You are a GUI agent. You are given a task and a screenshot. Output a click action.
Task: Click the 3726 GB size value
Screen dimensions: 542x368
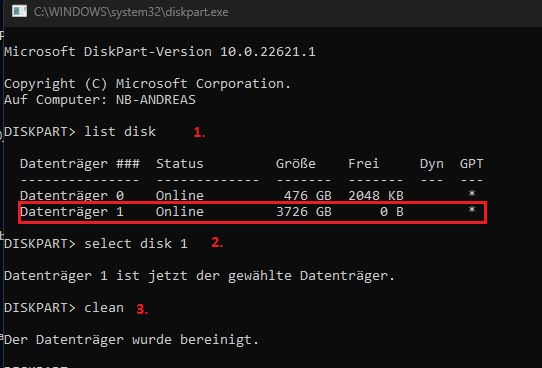tap(304, 211)
